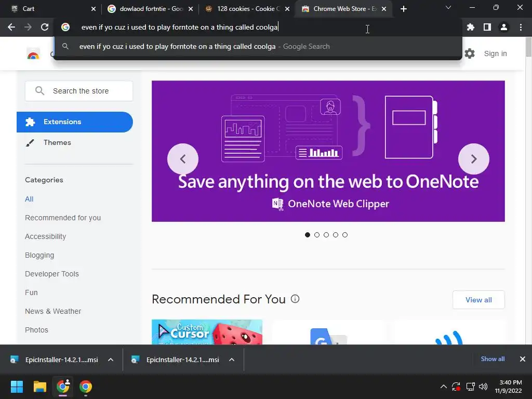Screen dimensions: 532x399
Task: Open News & Weather category
Action: click(53, 311)
